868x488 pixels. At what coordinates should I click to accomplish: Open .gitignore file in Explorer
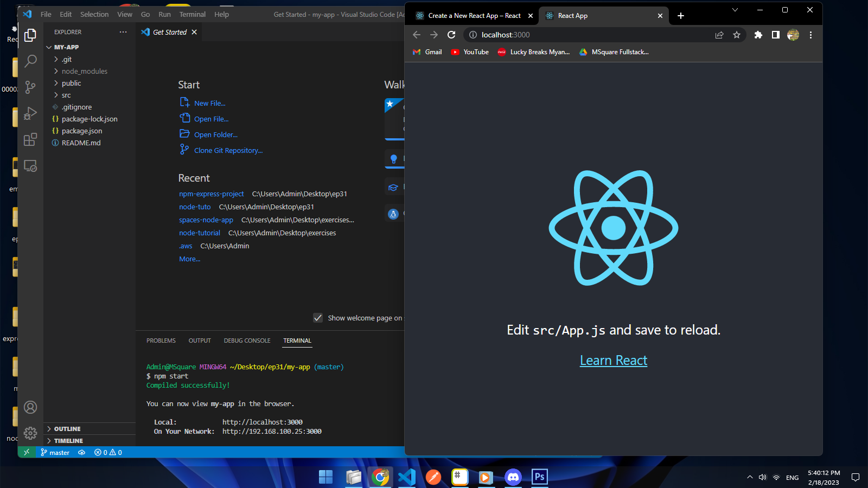(x=76, y=107)
